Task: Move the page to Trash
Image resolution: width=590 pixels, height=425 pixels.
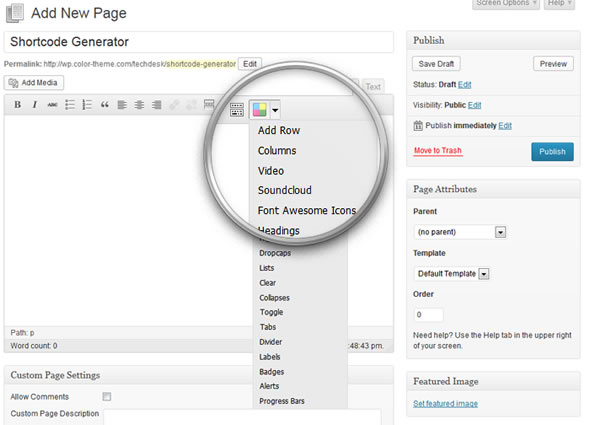Action: pyautogui.click(x=438, y=151)
